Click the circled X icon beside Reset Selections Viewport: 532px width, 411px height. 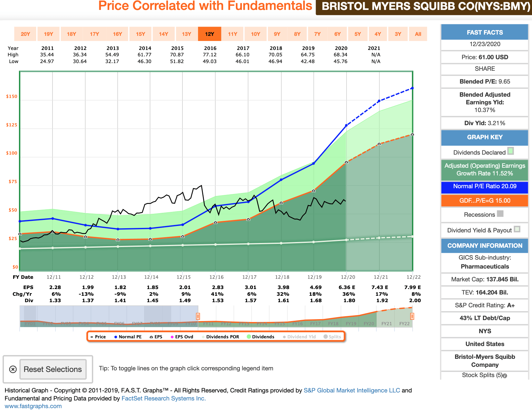pos(13,369)
